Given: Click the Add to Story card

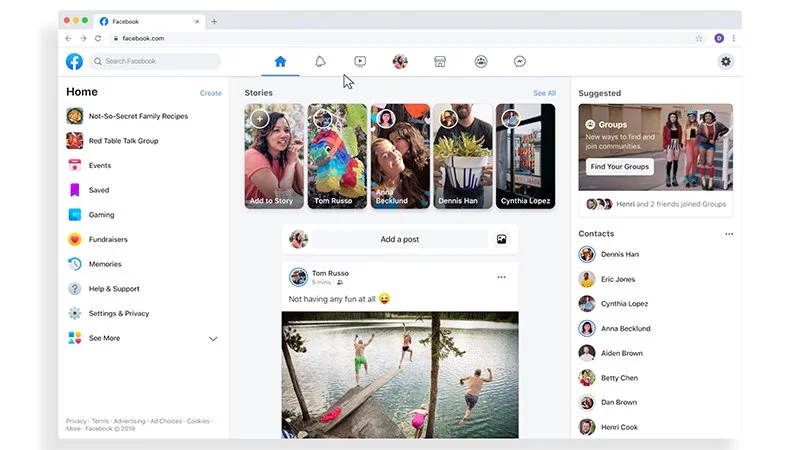Looking at the screenshot, I should [x=274, y=156].
